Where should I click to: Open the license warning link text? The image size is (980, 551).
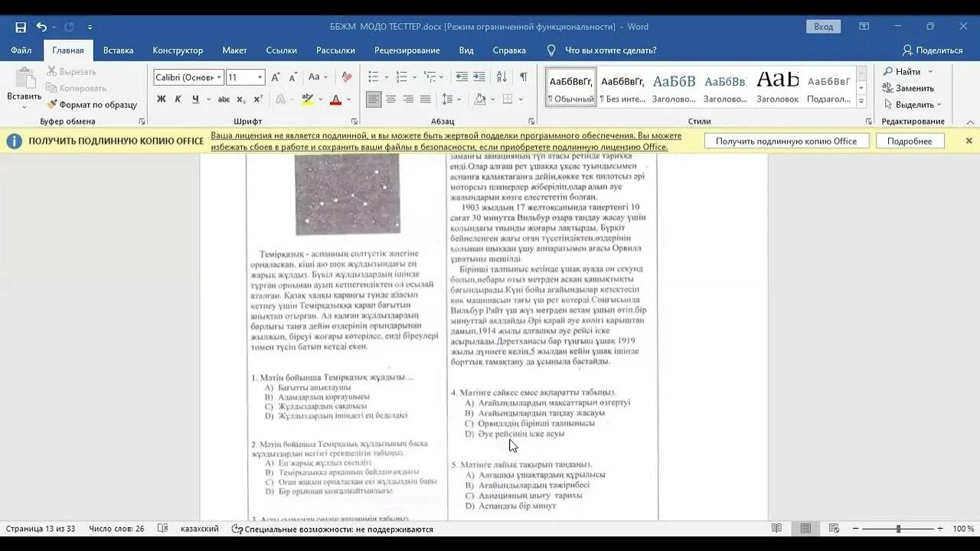click(446, 141)
